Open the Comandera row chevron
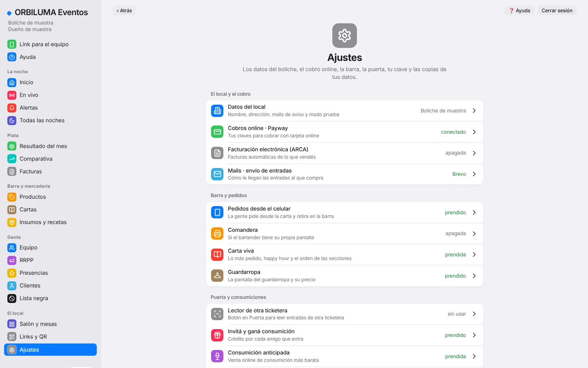Screen dimensions: 588x368 [474, 233]
